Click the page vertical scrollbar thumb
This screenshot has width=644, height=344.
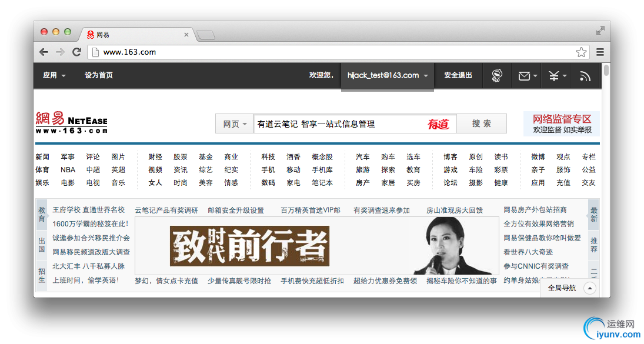click(606, 70)
